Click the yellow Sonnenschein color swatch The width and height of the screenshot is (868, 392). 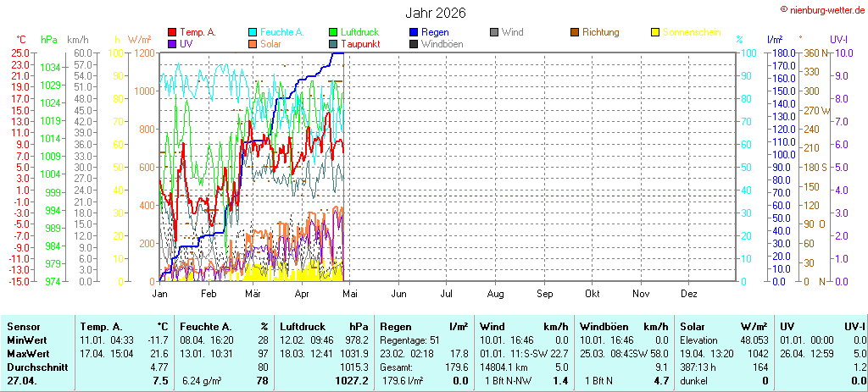(x=654, y=32)
